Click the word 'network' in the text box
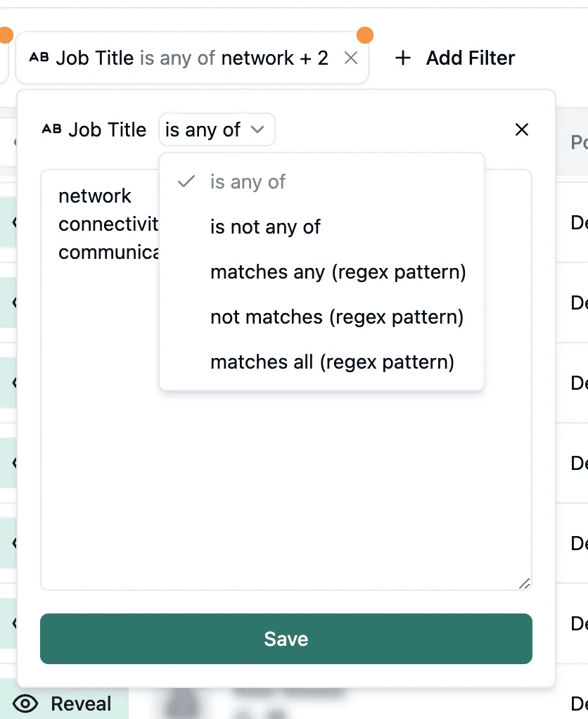The image size is (588, 719). [x=95, y=196]
